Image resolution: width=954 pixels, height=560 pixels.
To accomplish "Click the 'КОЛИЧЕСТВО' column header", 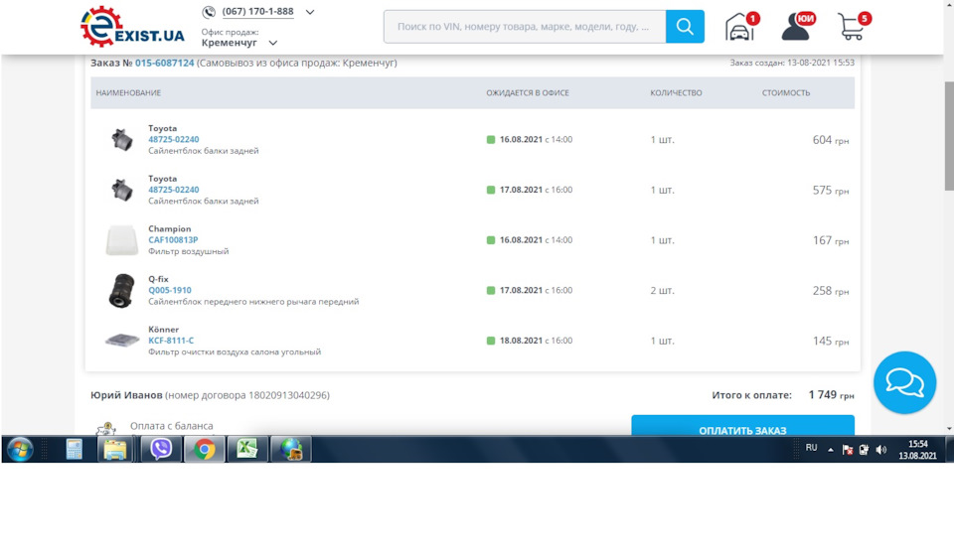I will [x=676, y=93].
